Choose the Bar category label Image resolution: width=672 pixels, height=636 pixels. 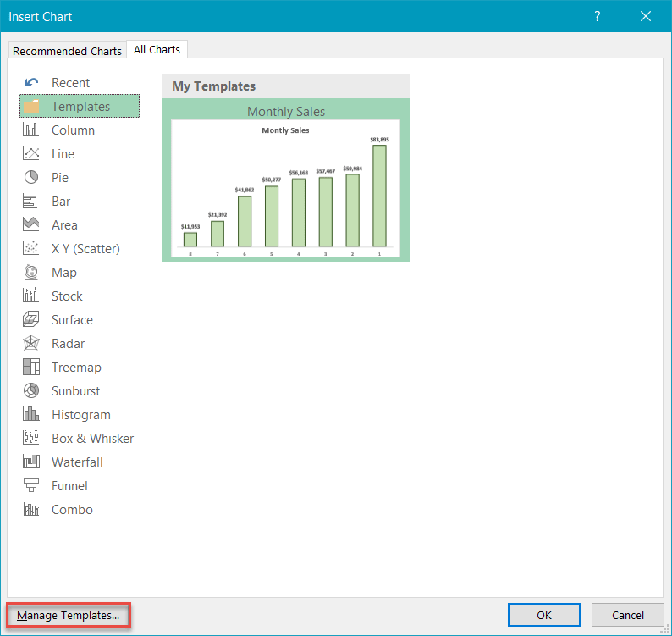[x=61, y=202]
